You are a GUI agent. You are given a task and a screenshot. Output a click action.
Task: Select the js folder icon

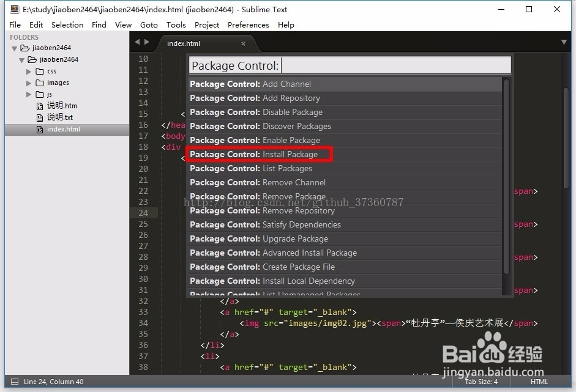point(40,94)
